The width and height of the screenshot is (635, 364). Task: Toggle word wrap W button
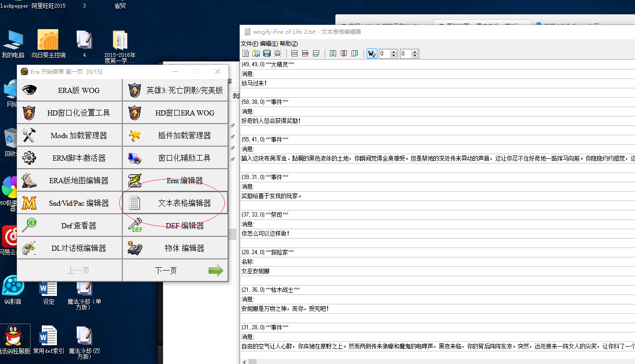coord(372,54)
